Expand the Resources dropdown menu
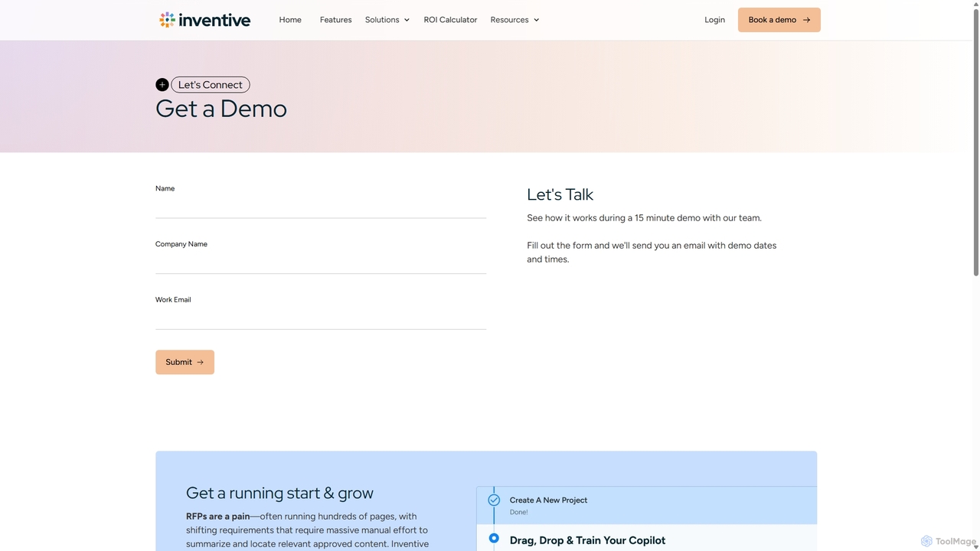Screen dimensions: 980x551 514,20
